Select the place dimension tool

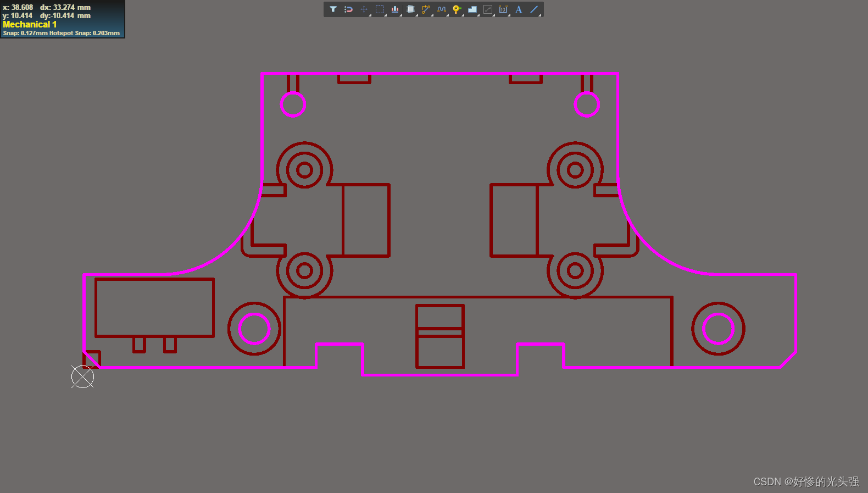(503, 9)
